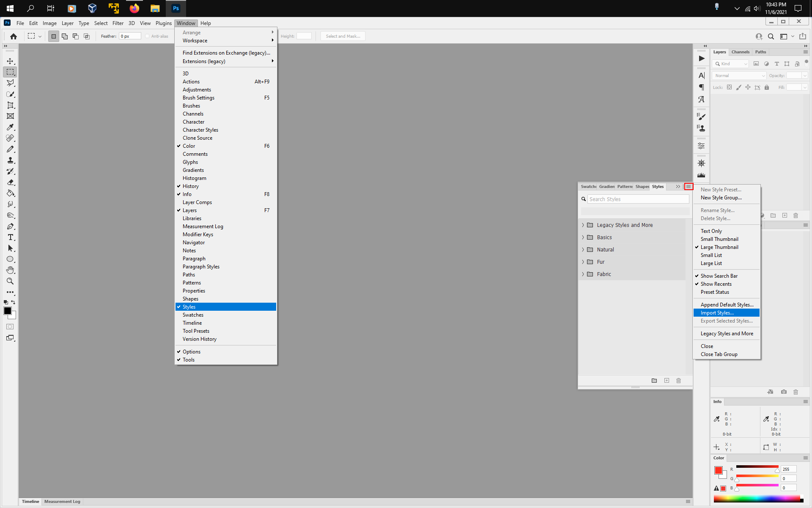Viewport: 812px width, 508px height.
Task: Create a new style group folder
Action: [x=654, y=381]
